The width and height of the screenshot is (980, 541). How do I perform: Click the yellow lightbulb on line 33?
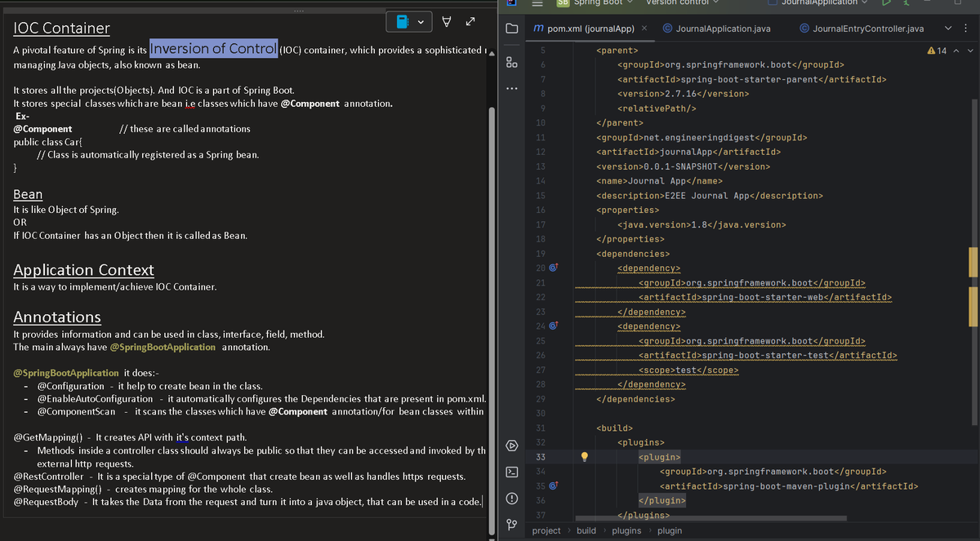pos(584,457)
